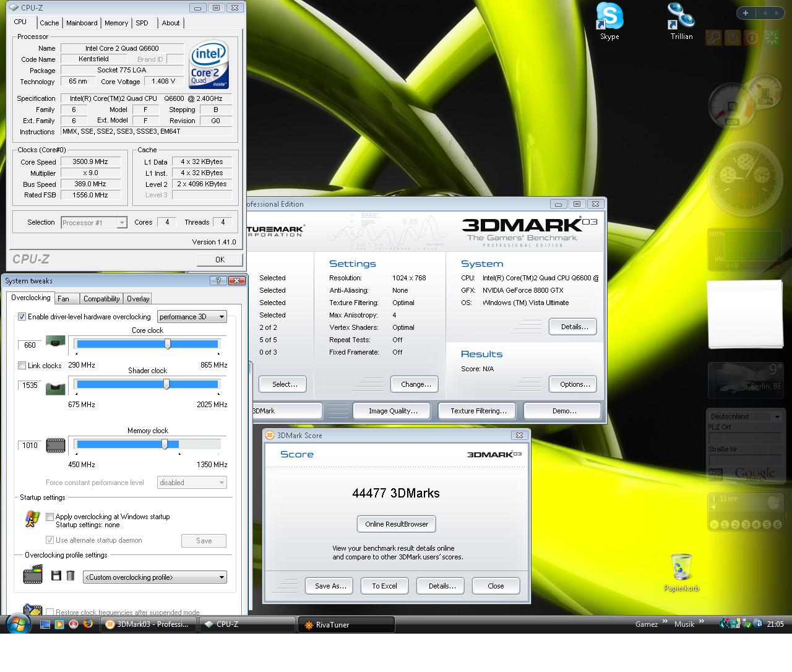Click the green sleep icon sidebar gadget
792x672 pixels.
coord(771,38)
